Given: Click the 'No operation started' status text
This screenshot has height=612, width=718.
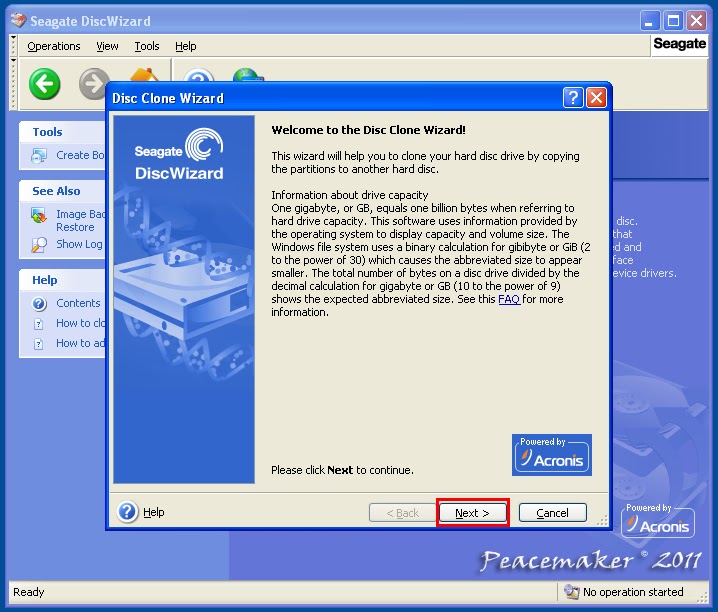Looking at the screenshot, I should (x=633, y=592).
